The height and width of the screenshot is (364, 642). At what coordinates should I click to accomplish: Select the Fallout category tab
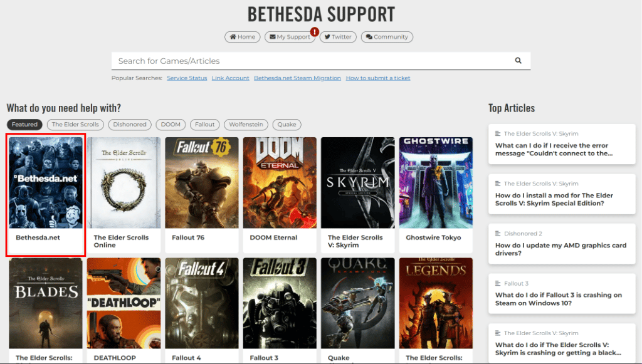204,124
